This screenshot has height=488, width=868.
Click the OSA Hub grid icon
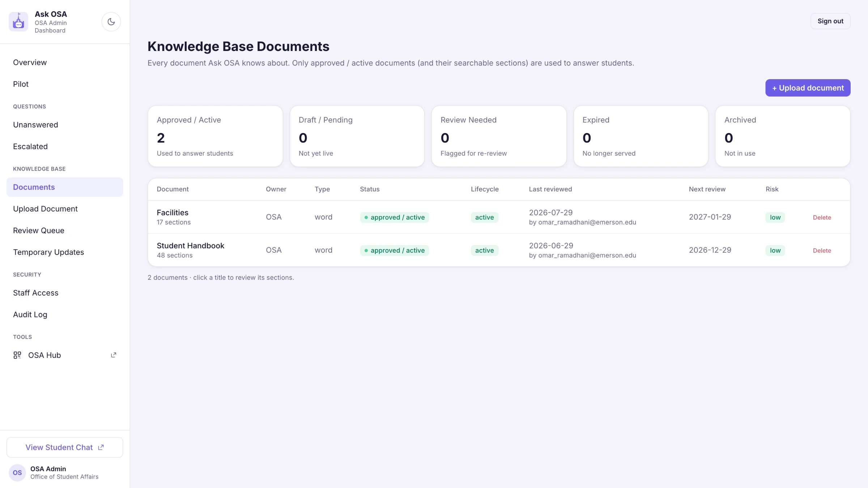point(17,355)
